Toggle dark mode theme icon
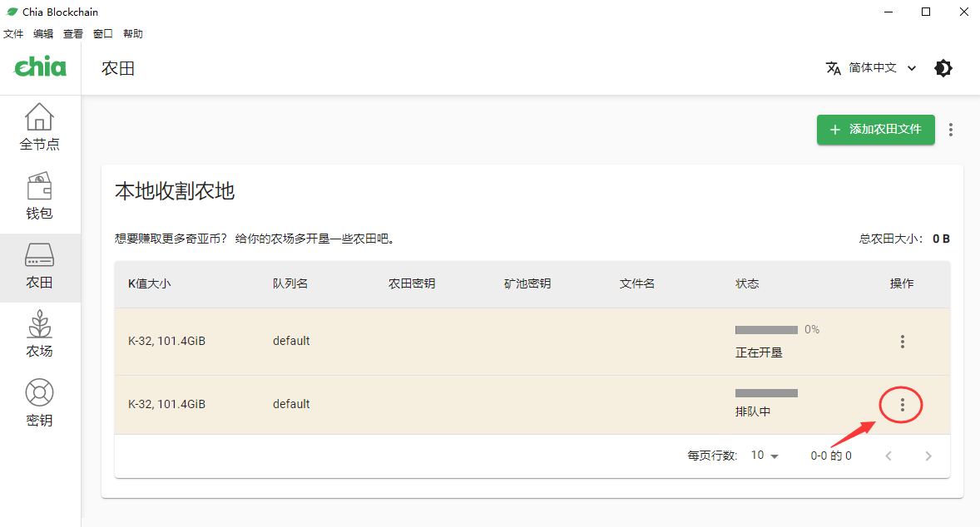Screen dimensions: 980x527 tap(943, 68)
